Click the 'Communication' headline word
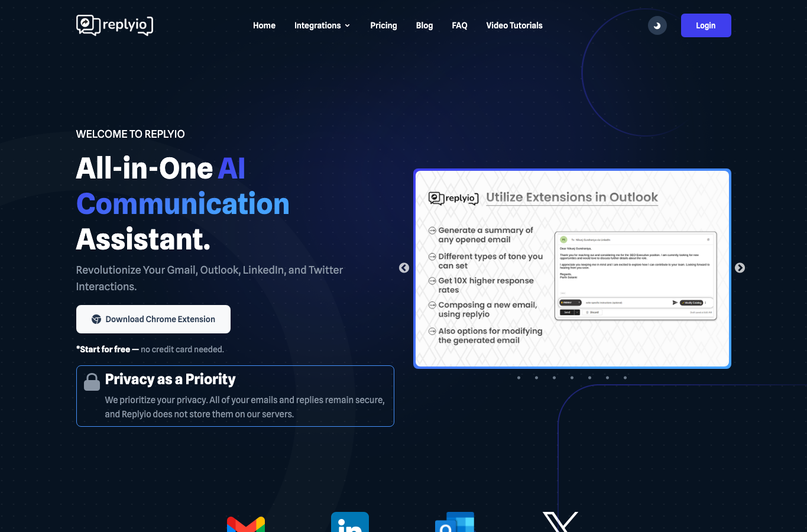 click(183, 204)
